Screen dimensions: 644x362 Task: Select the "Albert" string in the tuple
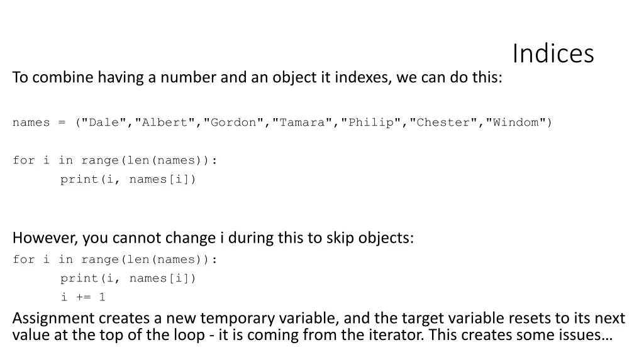coord(165,123)
